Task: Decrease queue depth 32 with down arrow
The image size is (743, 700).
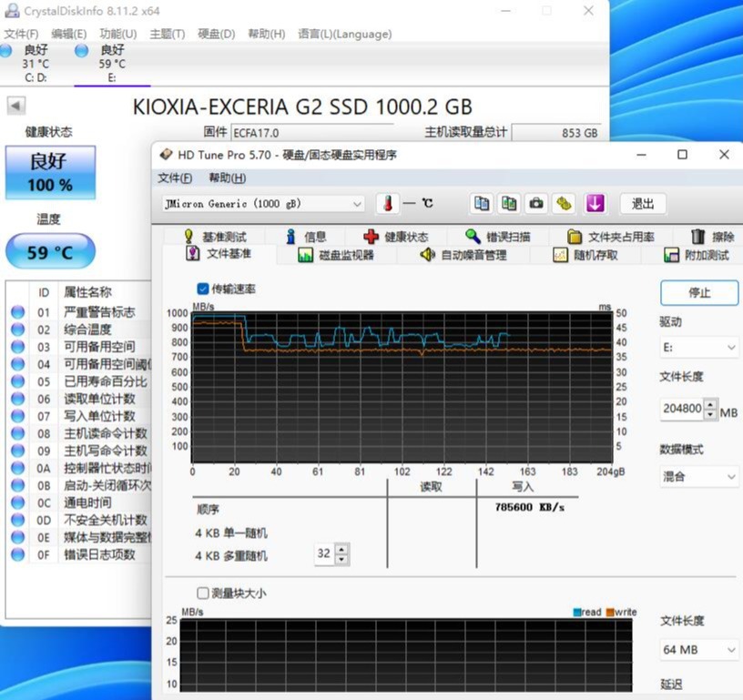Action: click(x=341, y=559)
